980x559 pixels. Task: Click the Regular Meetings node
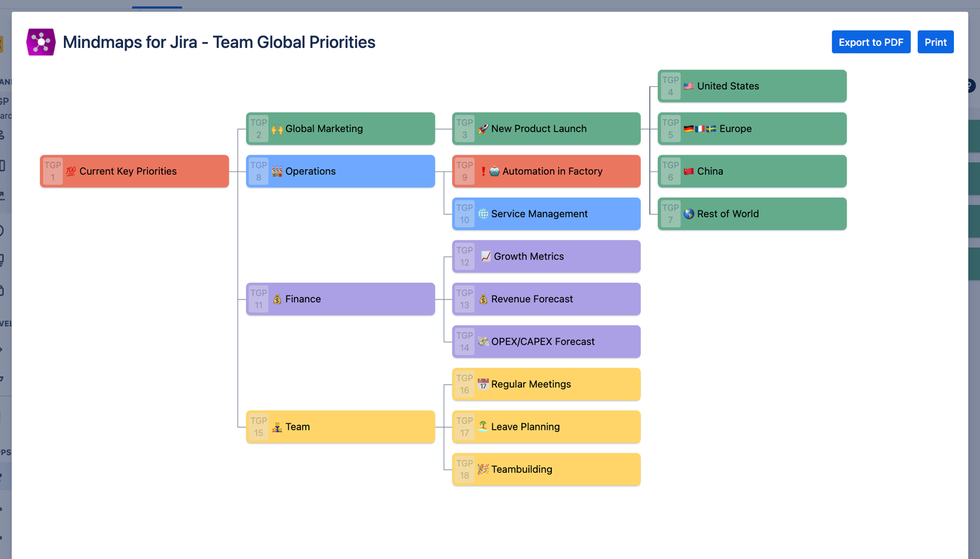[546, 384]
